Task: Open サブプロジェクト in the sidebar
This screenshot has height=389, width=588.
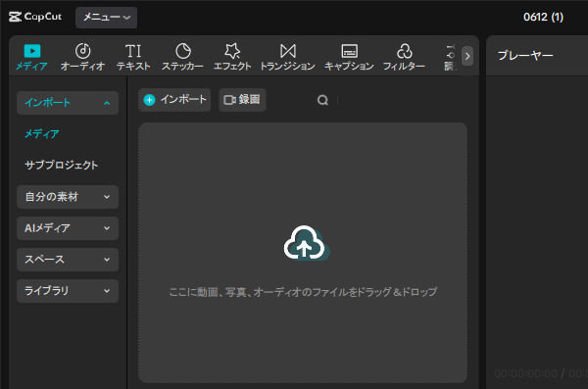Action: [x=61, y=165]
